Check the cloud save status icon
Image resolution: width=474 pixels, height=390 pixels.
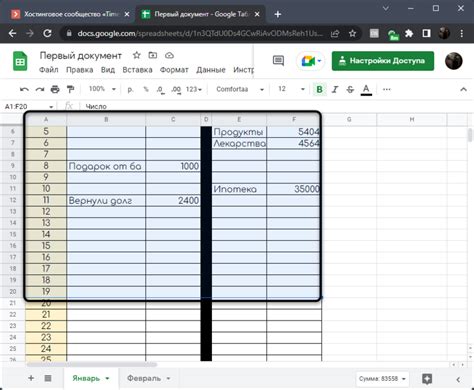coord(169,55)
